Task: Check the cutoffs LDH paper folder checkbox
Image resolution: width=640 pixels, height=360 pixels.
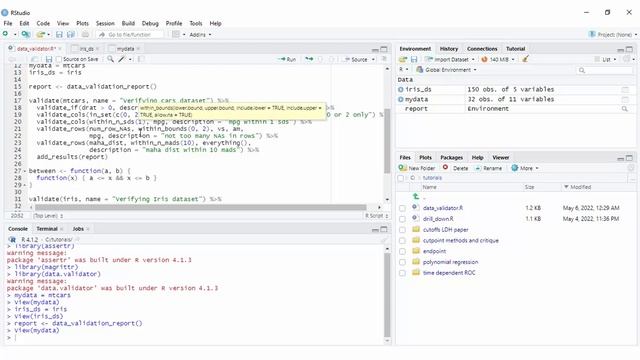Action: coord(402,230)
